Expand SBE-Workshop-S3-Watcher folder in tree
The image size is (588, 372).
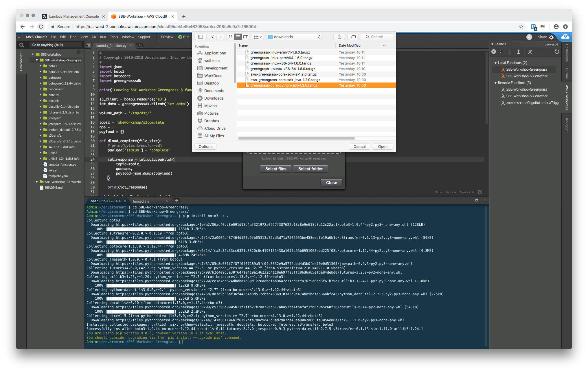pyautogui.click(x=37, y=182)
